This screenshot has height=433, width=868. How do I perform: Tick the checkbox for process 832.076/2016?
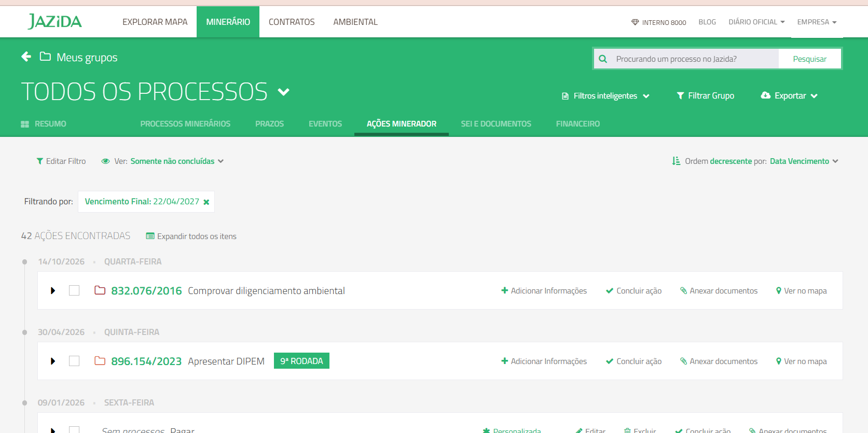tap(74, 290)
